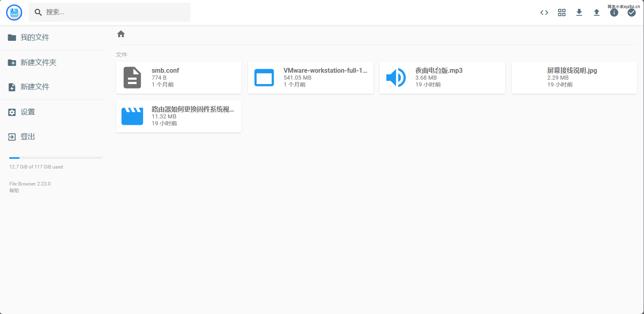The image size is (644, 314).
Task: Open the info circle icon
Action: pyautogui.click(x=614, y=13)
